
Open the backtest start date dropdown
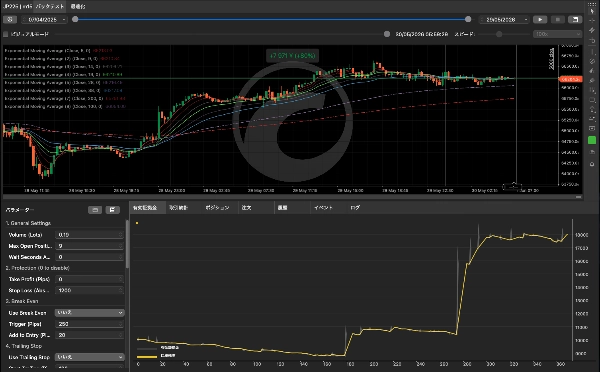64,20
